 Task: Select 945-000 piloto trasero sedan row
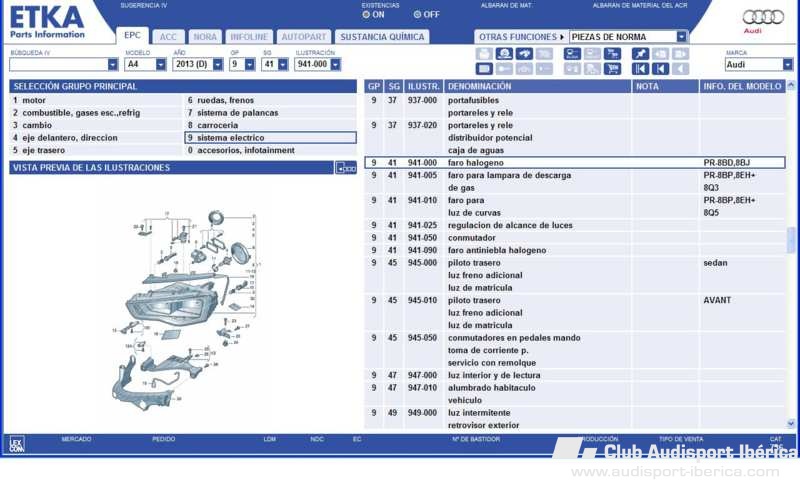pyautogui.click(x=575, y=275)
